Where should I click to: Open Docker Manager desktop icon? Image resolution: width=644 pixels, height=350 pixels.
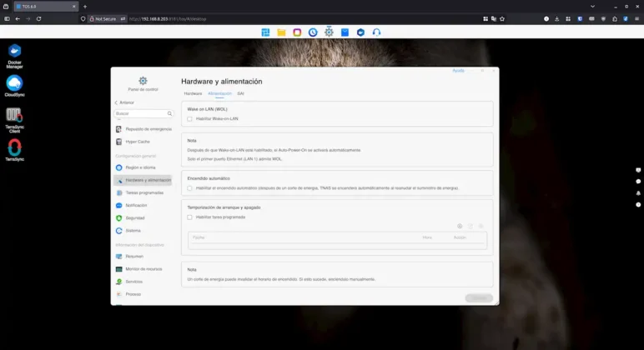pyautogui.click(x=14, y=51)
